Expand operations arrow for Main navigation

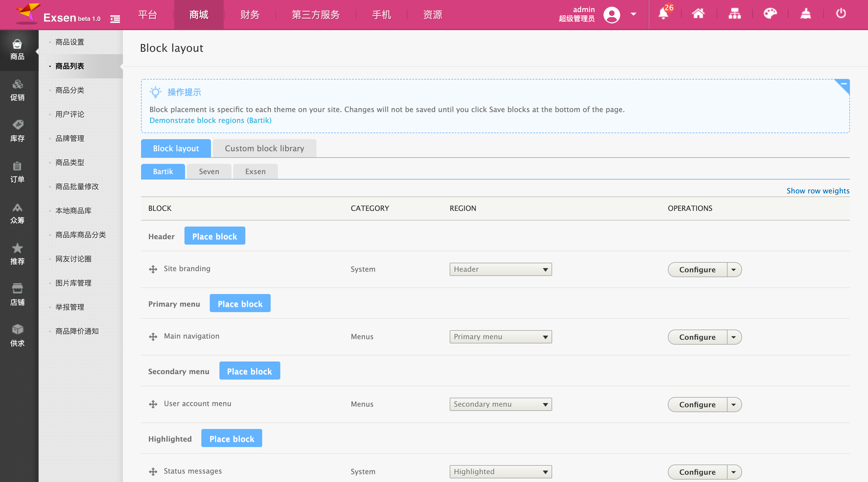pyautogui.click(x=734, y=337)
